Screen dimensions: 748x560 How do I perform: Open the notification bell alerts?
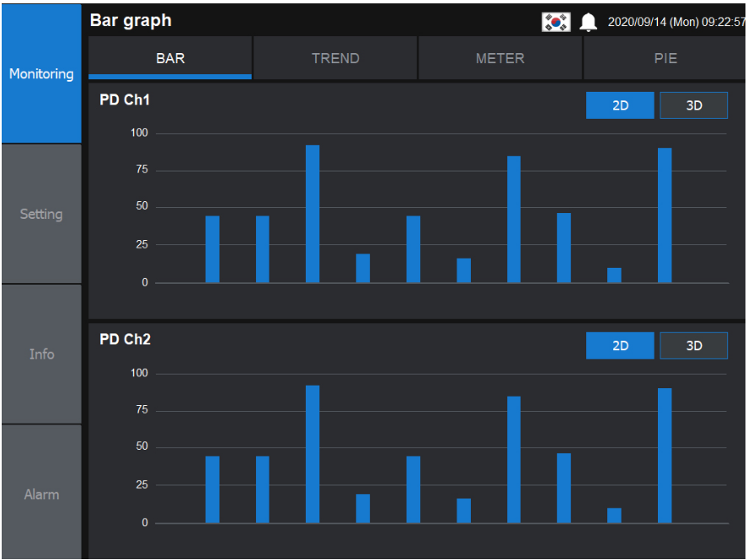[x=588, y=20]
